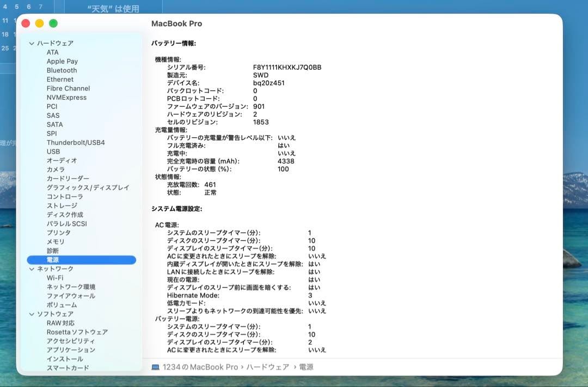Select ファイアウォール in the sidebar

pyautogui.click(x=71, y=296)
